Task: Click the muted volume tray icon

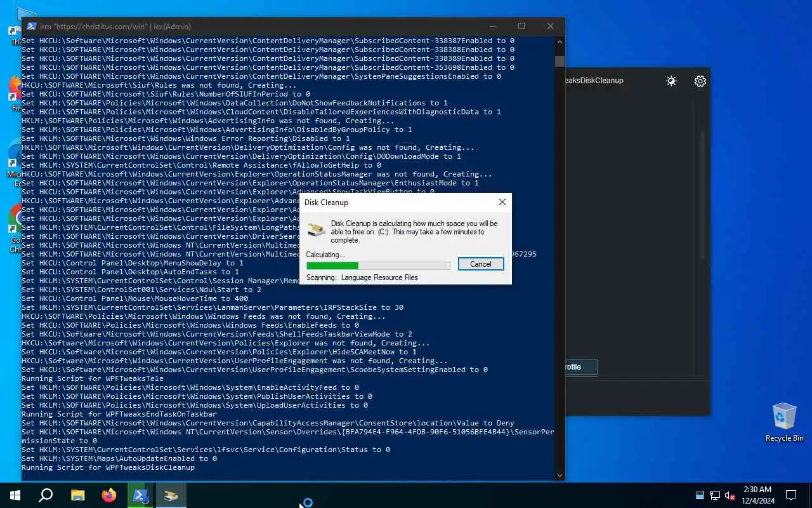Action: click(x=730, y=495)
